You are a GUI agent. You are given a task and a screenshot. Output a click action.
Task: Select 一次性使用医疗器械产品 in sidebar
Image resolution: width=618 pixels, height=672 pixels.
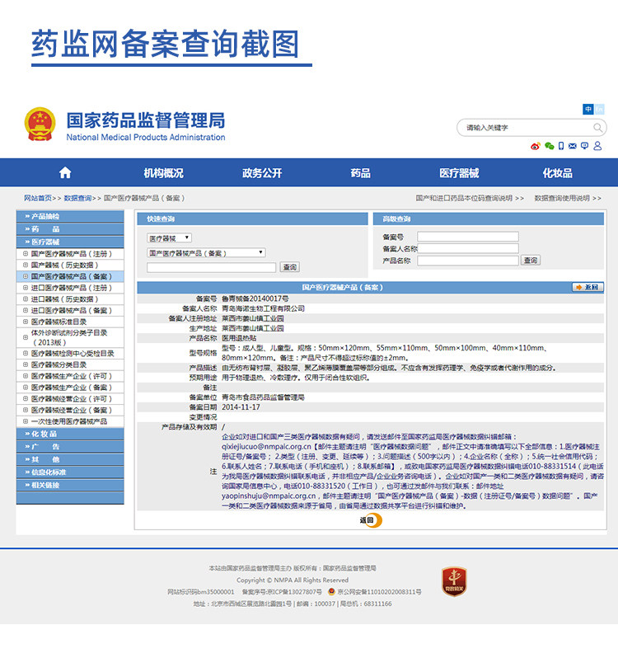click(70, 421)
